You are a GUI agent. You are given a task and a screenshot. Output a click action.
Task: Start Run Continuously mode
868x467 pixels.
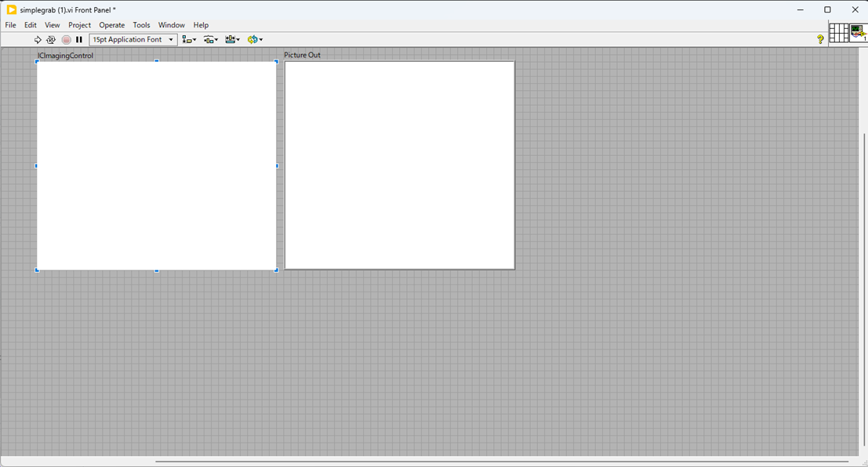click(x=51, y=40)
